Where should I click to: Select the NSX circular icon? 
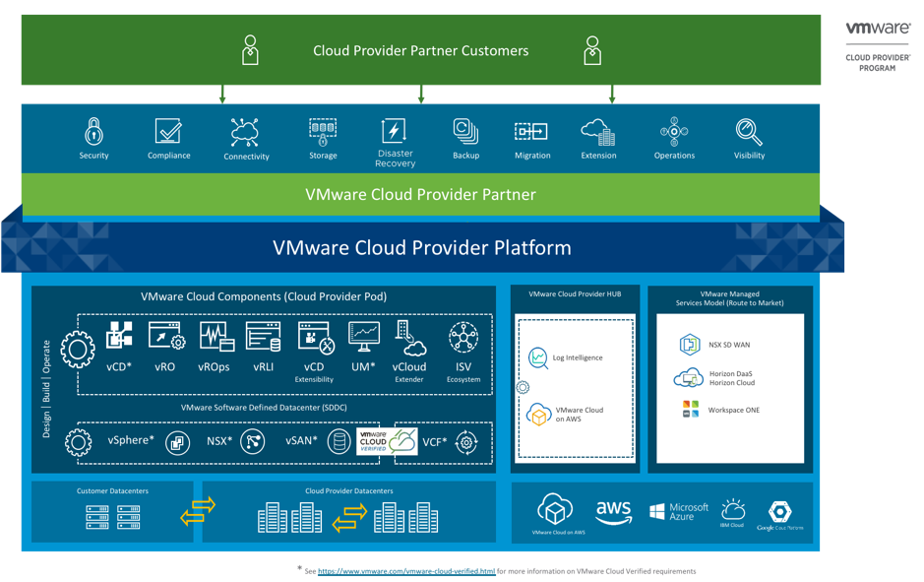pyautogui.click(x=253, y=441)
